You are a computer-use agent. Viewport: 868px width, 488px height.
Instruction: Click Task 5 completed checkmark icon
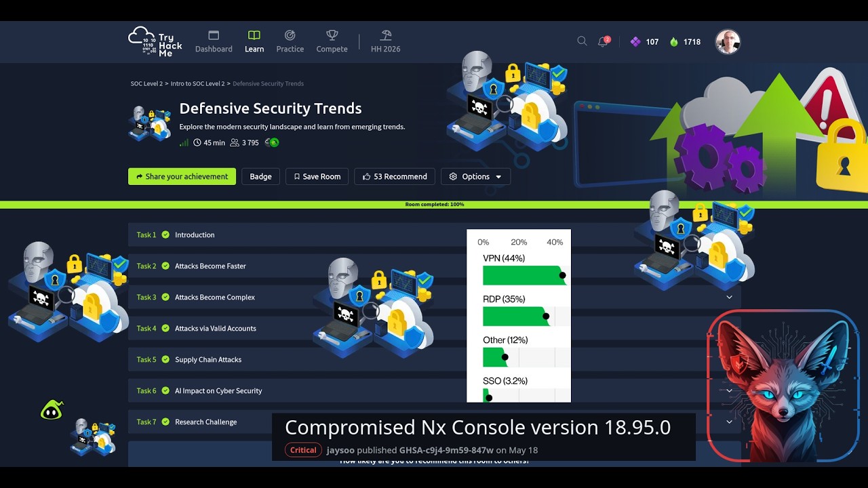click(x=165, y=360)
